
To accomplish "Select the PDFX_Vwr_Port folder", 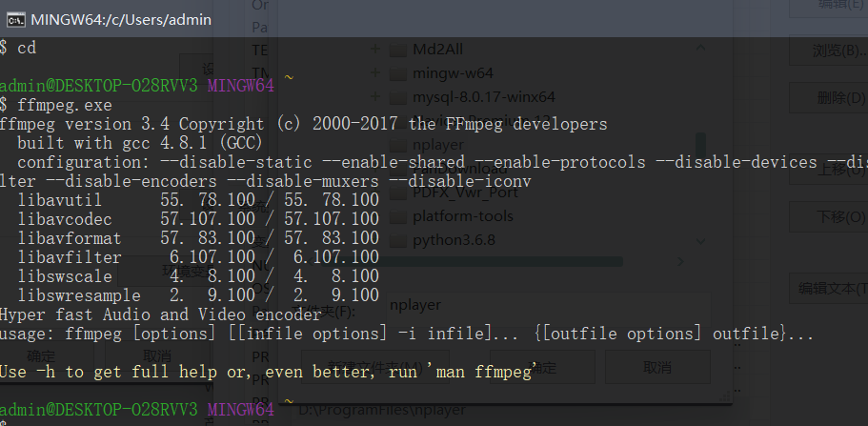I will point(465,193).
